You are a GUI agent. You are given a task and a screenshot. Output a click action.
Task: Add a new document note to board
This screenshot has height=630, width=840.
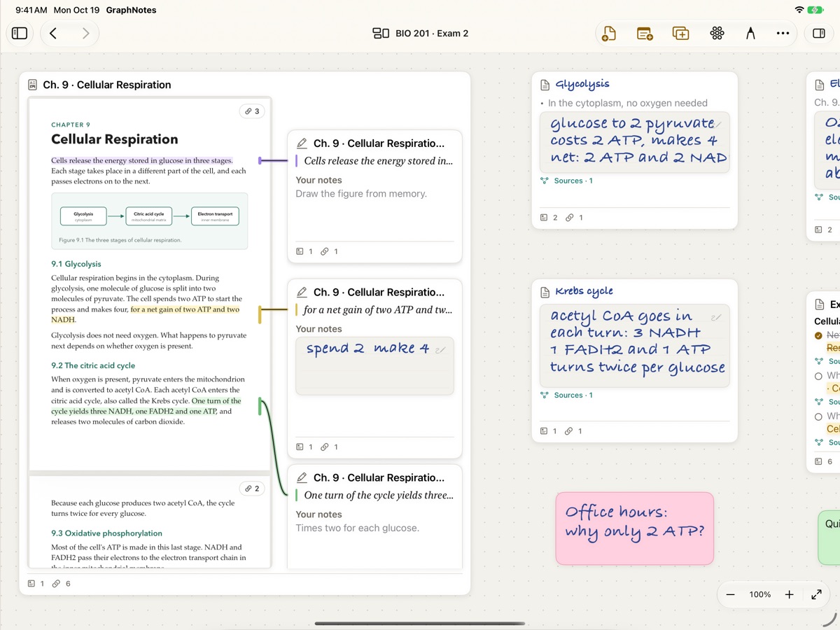click(x=609, y=33)
